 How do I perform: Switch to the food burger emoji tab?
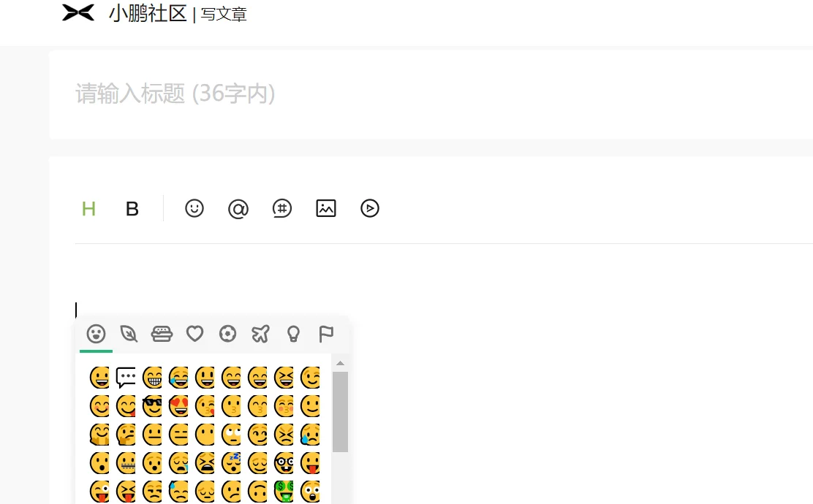[x=162, y=334]
